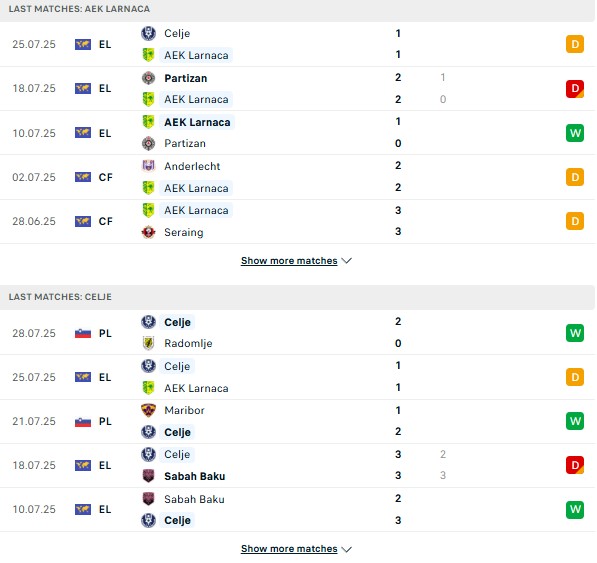Click the Slovenia flag on the 28.07.25 row
The height and width of the screenshot is (563, 597).
(x=83, y=333)
